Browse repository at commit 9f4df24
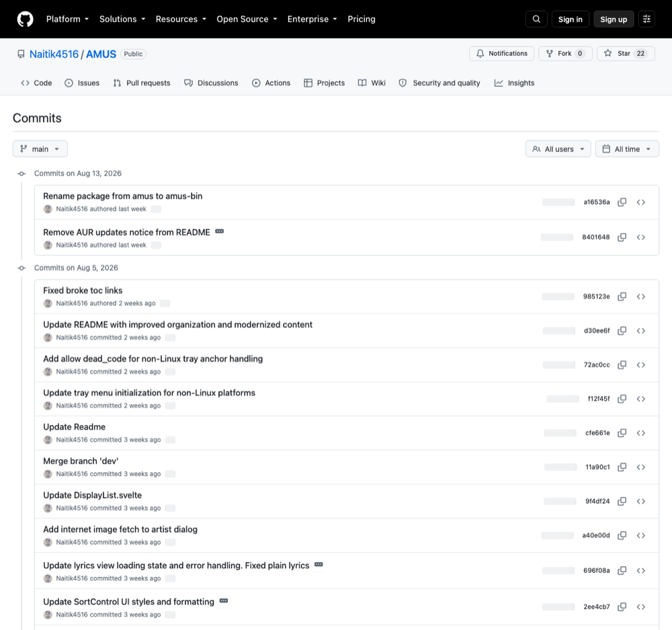Screen dimensions: 672x630 (x=640, y=502)
